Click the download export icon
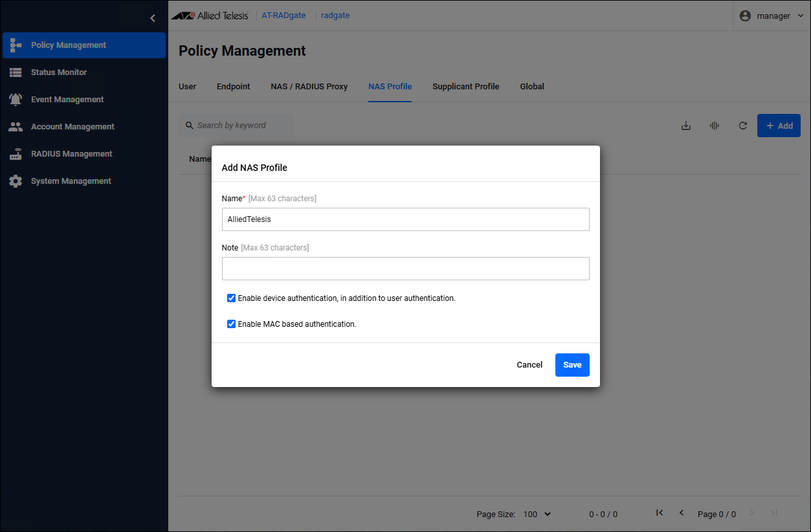Image resolution: width=811 pixels, height=532 pixels. click(x=686, y=126)
